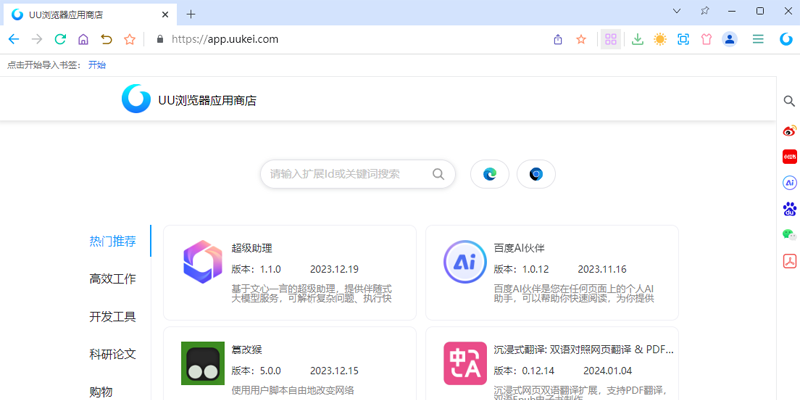Click the 开始 link to import bookmarks
800x400 pixels.
pos(97,65)
